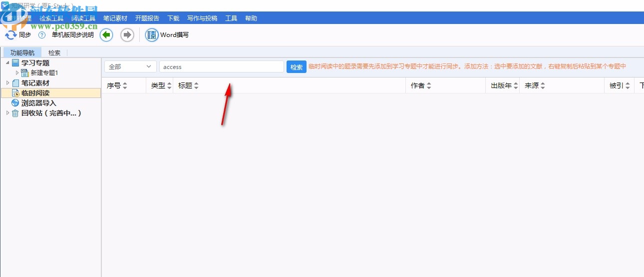This screenshot has height=277, width=644.
Task: Sort by 出版年 column arrows
Action: [516, 86]
